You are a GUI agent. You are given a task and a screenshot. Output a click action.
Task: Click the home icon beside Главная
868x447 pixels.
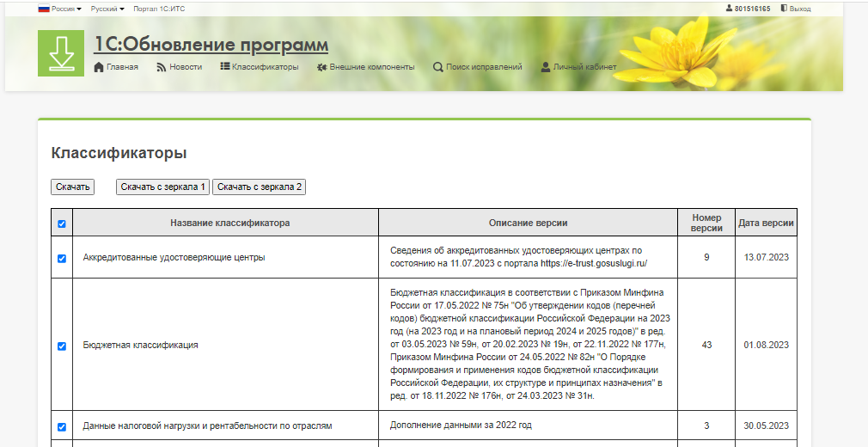coord(99,67)
